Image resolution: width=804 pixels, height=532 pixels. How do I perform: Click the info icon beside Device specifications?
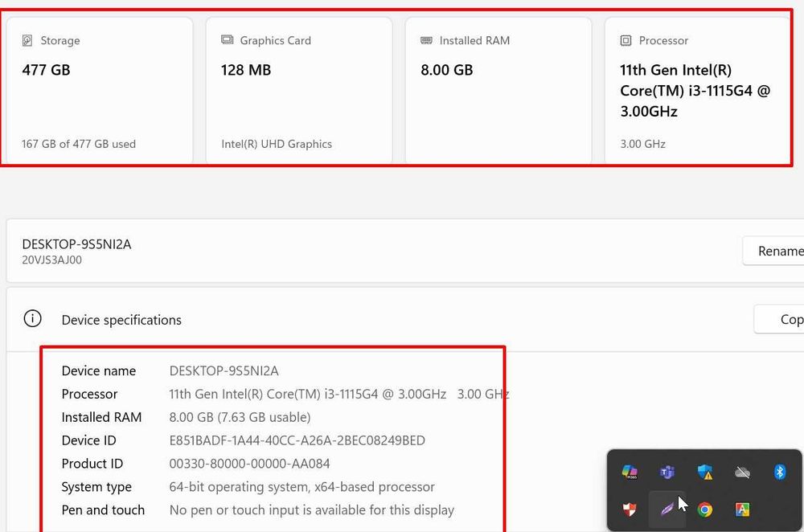click(x=32, y=319)
